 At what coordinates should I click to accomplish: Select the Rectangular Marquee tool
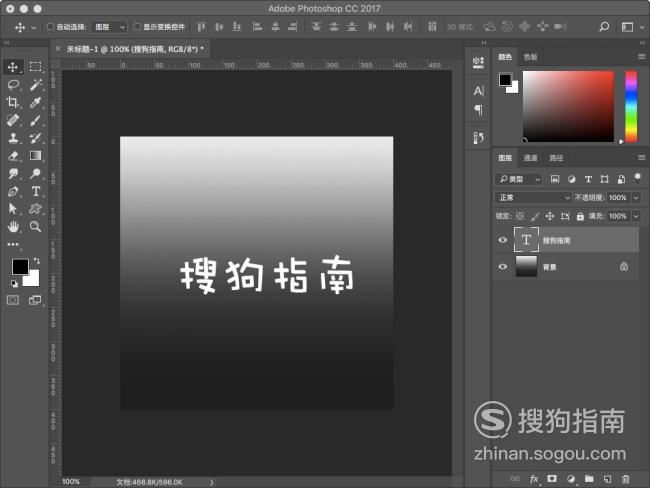(35, 67)
